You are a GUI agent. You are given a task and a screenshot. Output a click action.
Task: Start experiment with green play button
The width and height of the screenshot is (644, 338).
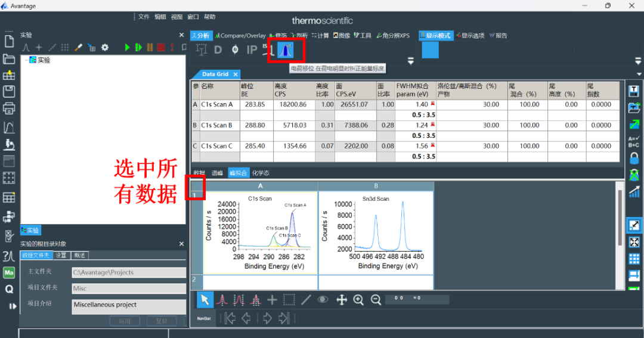pyautogui.click(x=128, y=48)
